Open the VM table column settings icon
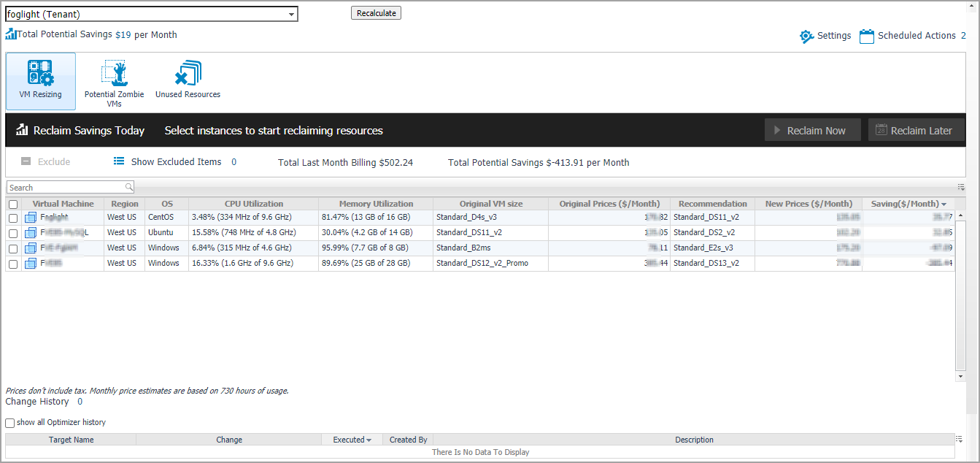 tap(961, 188)
